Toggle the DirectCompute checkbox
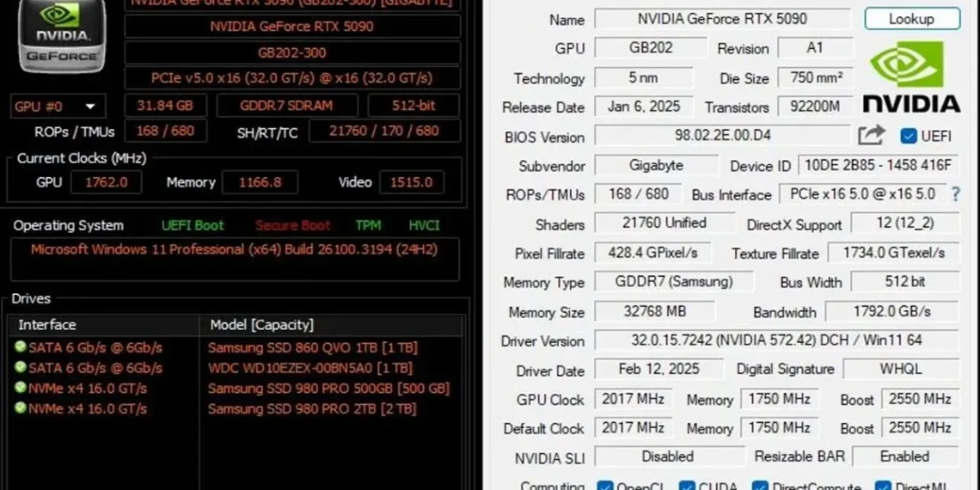Screen dimensions: 980x490 tap(759, 487)
